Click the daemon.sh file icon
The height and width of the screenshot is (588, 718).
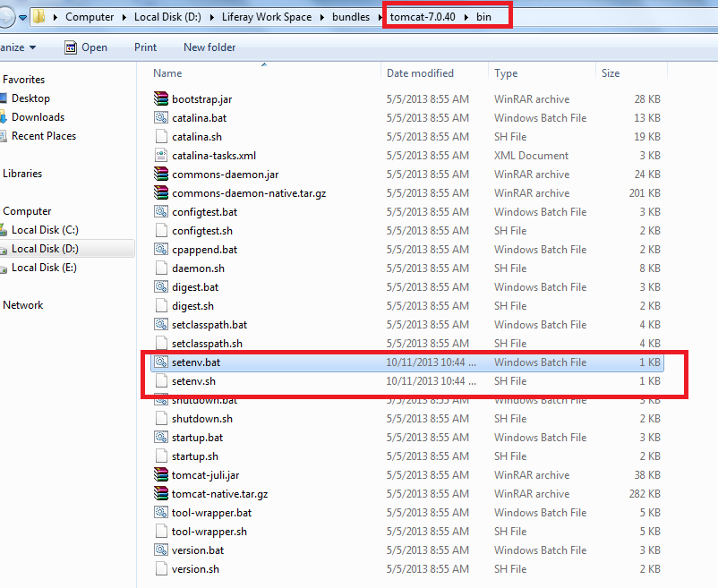point(161,268)
